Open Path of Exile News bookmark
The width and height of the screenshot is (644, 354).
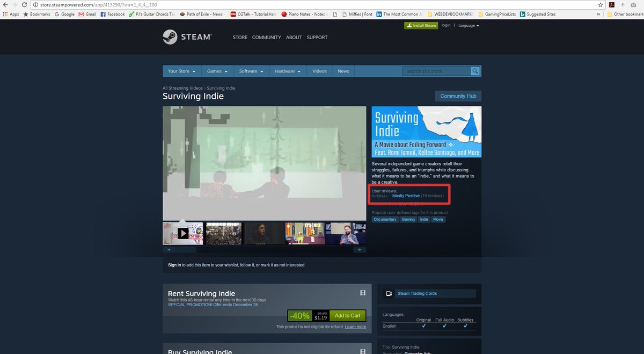[x=203, y=14]
